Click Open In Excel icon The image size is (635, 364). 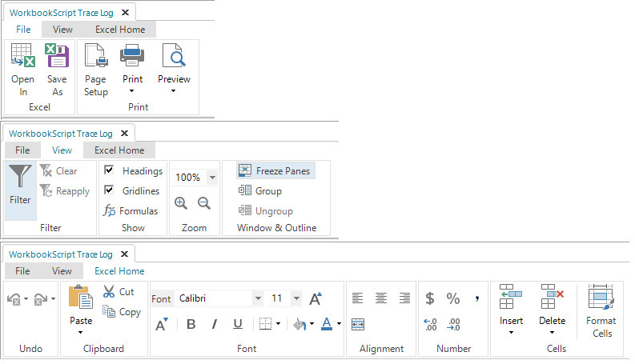(x=22, y=55)
